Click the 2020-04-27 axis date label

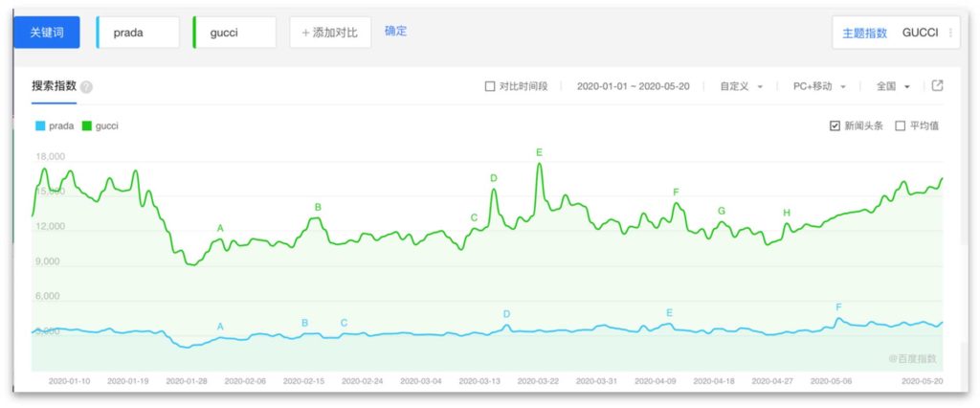(x=772, y=380)
